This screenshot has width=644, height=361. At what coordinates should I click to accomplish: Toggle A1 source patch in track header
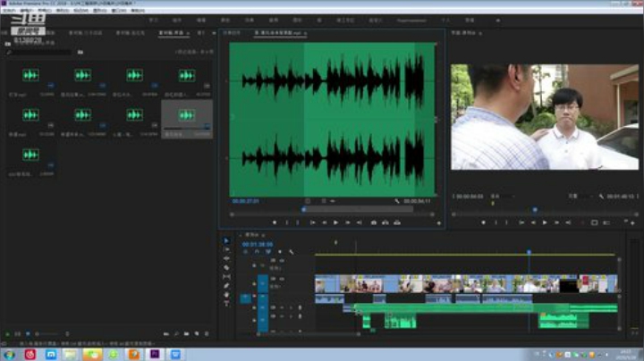[x=245, y=298]
